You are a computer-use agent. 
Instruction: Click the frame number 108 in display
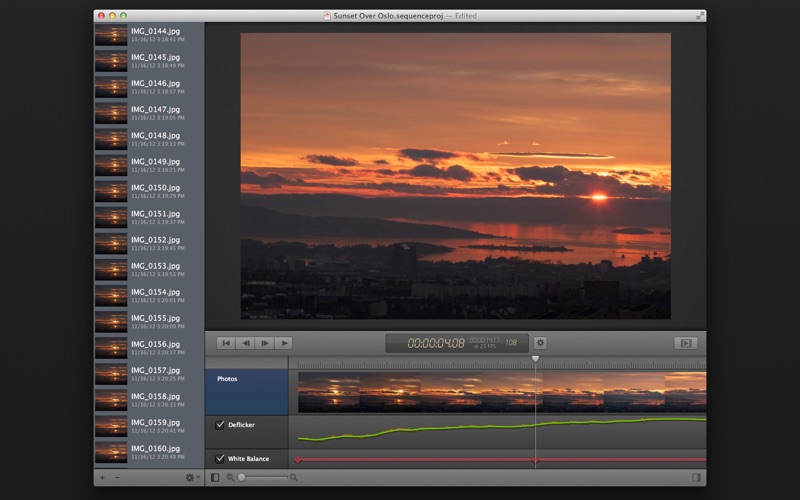pyautogui.click(x=511, y=343)
